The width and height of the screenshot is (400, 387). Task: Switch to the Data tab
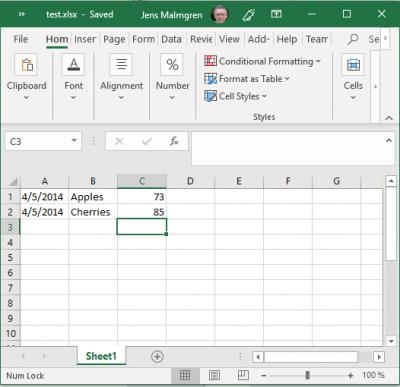tap(171, 39)
